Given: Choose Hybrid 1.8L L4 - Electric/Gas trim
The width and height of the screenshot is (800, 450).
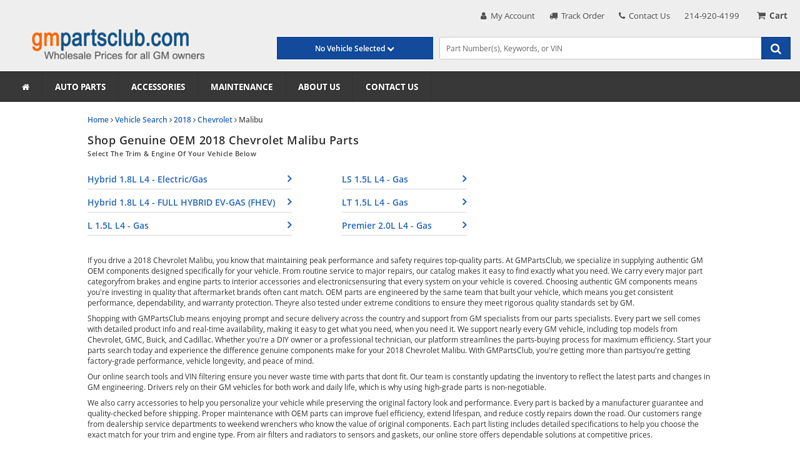Looking at the screenshot, I should click(x=147, y=179).
